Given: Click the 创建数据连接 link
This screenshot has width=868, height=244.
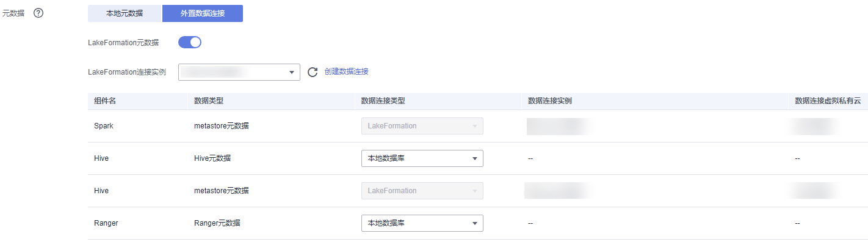Looking at the screenshot, I should tap(347, 72).
